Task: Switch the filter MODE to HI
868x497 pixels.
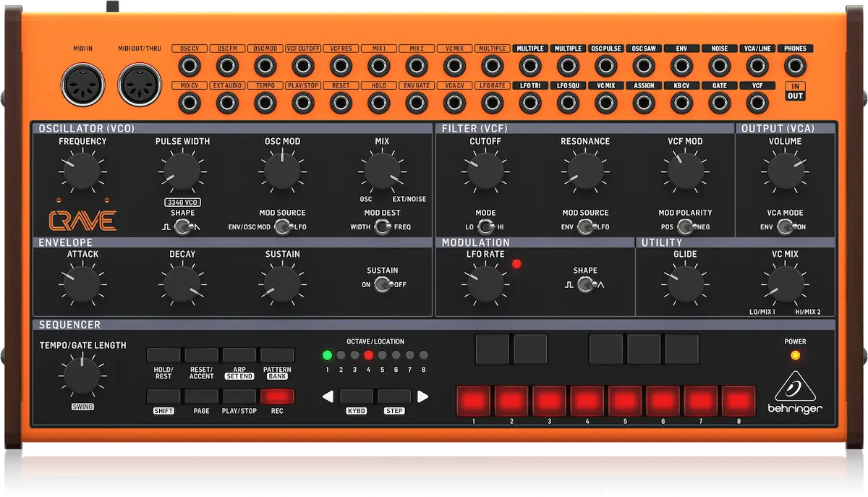Action: (490, 226)
